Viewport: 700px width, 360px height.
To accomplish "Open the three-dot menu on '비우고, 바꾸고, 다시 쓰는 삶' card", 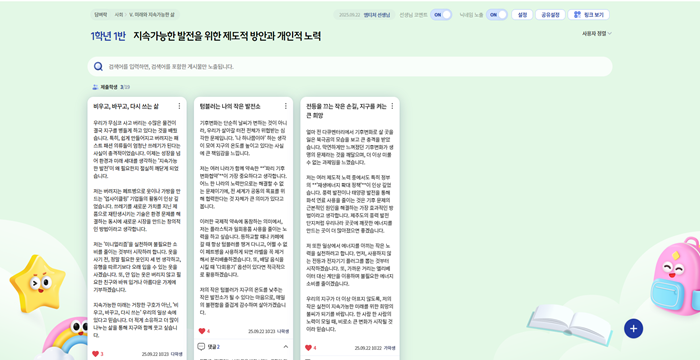I will pos(179,106).
